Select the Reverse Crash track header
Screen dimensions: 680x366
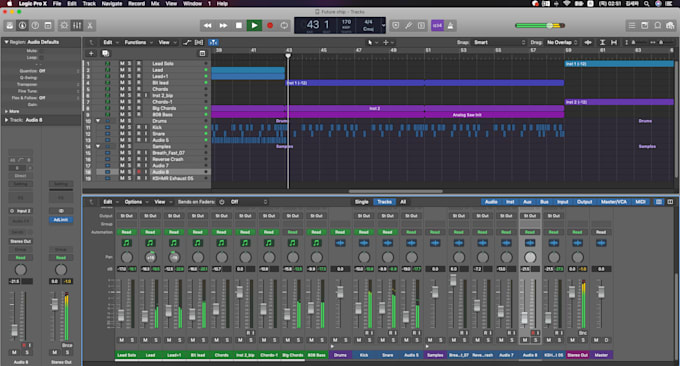coord(147,159)
